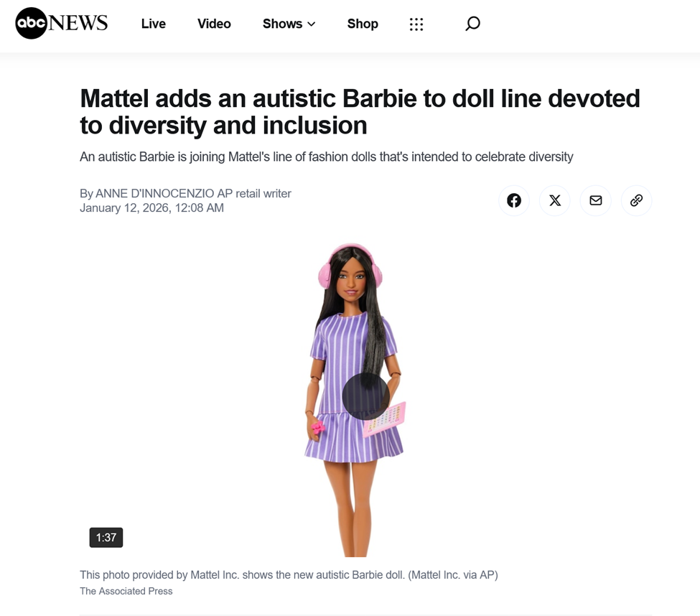
Task: Click the photo caption about Mattel Inc.
Action: pyautogui.click(x=289, y=575)
